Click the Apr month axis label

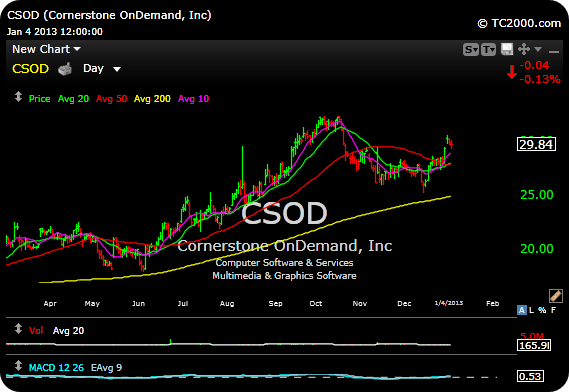click(50, 303)
